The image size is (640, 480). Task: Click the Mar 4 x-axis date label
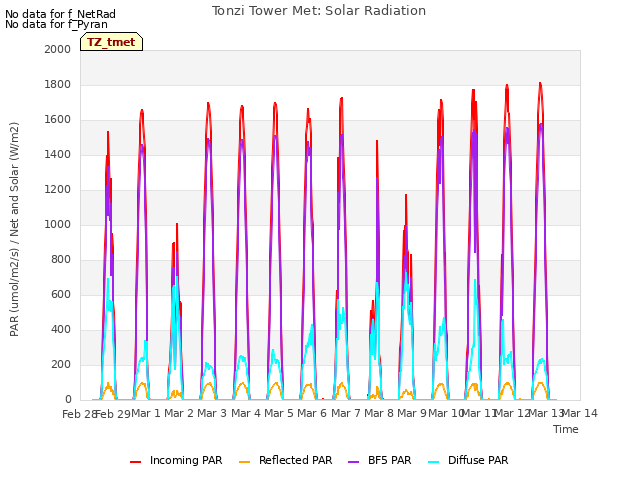tap(246, 413)
